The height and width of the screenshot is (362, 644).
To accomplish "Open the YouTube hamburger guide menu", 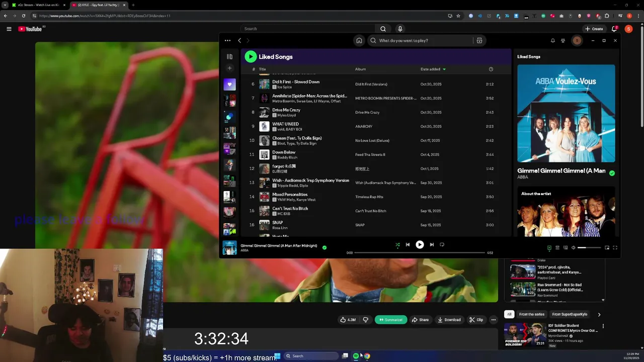I will [x=9, y=29].
